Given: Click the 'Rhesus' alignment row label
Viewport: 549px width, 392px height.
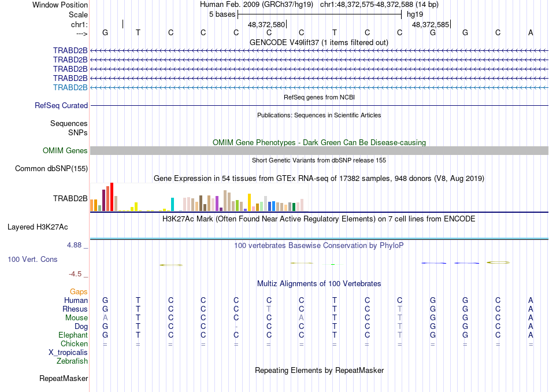Looking at the screenshot, I should [75, 309].
